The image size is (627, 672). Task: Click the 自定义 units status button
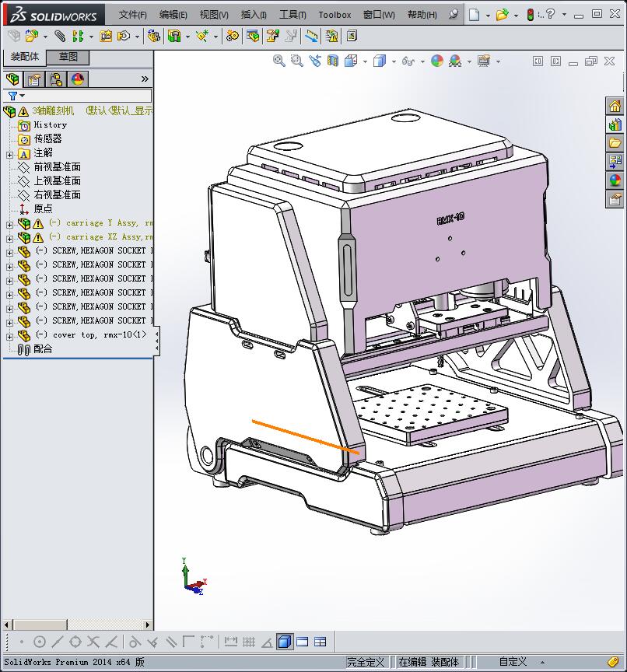[x=513, y=662]
